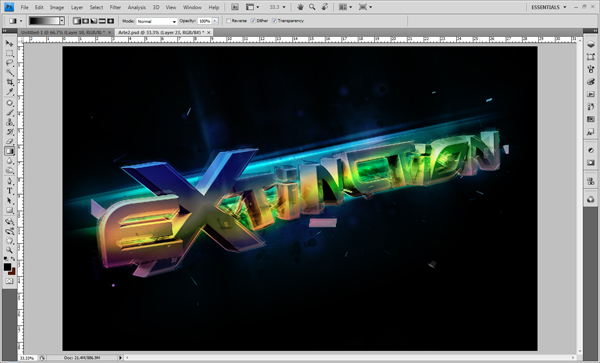Select the Hand tool in top bar
Viewport: 600px width, 363px height.
point(300,7)
